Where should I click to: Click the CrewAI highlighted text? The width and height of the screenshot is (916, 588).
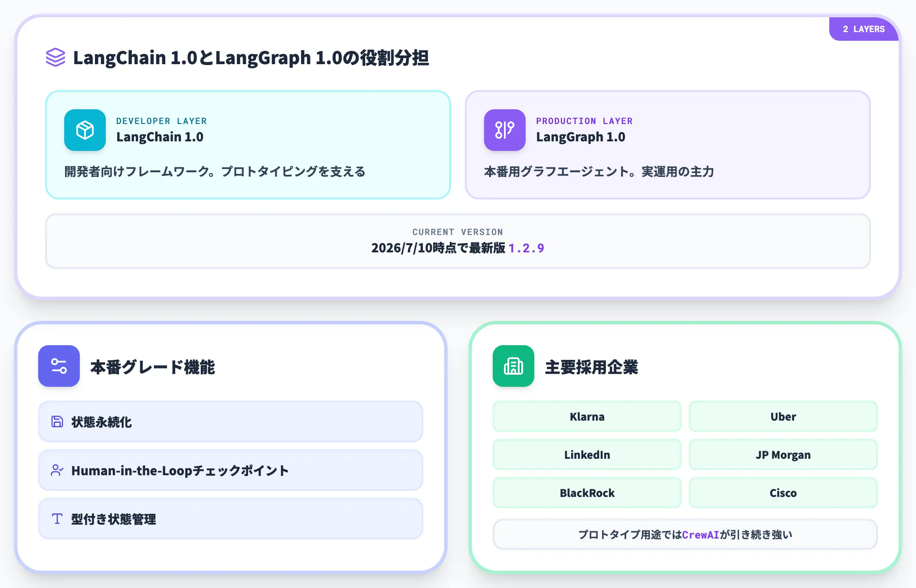click(x=701, y=535)
